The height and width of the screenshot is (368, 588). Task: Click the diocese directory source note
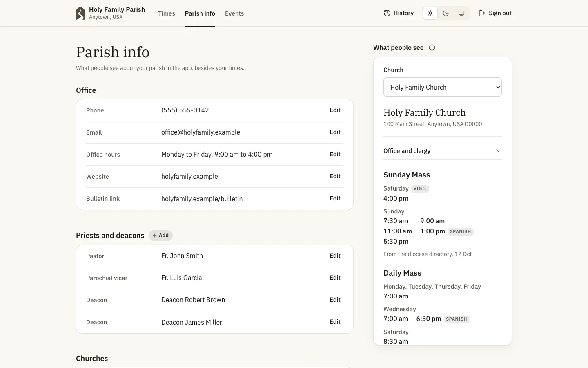point(428,254)
